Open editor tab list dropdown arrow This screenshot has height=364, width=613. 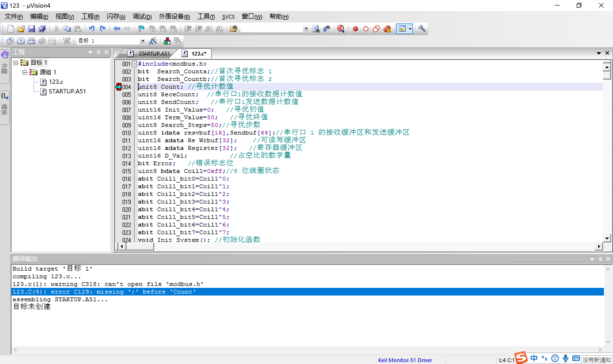point(599,53)
